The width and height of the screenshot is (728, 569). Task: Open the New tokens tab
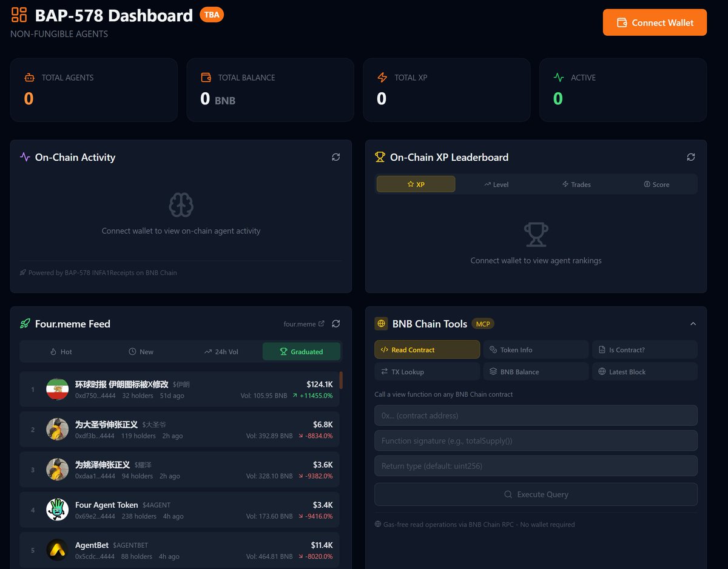tap(141, 351)
